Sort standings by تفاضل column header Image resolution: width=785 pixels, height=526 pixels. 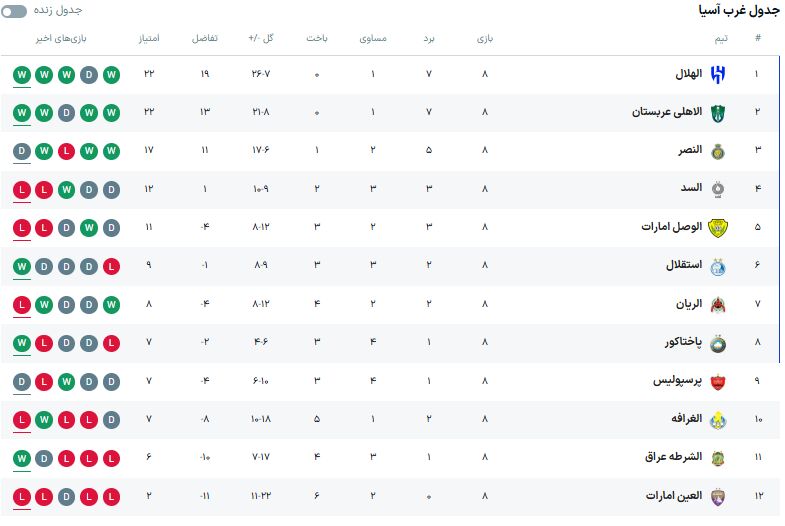(205, 38)
